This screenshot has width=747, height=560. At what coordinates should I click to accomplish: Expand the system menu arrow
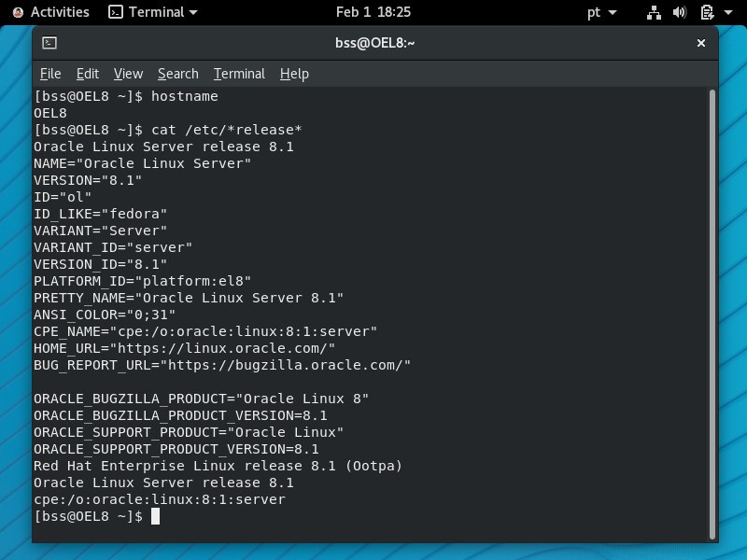(x=728, y=12)
